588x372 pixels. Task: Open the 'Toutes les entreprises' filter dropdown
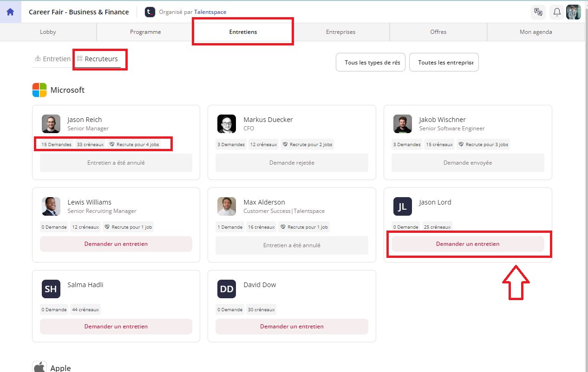click(x=444, y=62)
